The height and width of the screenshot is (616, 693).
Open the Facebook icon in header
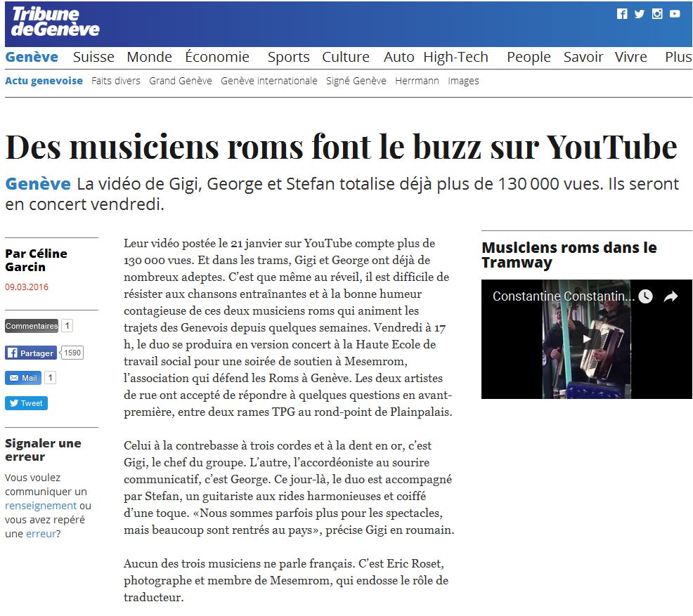point(621,14)
